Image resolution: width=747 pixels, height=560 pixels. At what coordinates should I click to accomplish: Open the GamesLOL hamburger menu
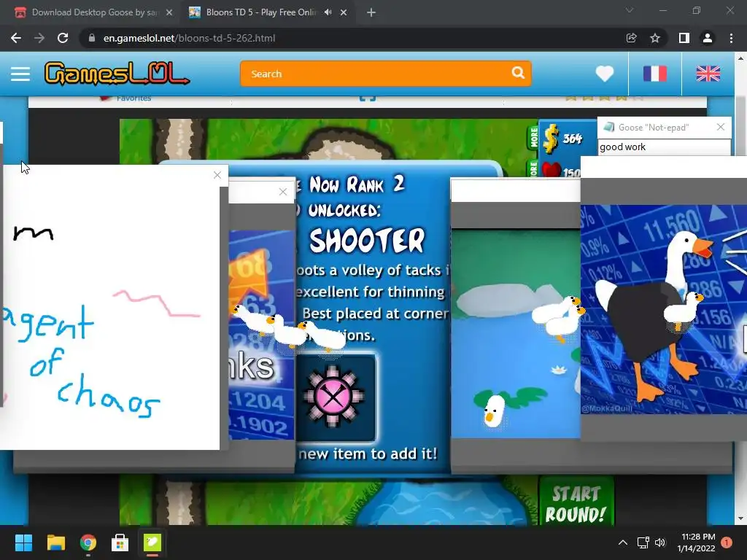coord(20,74)
